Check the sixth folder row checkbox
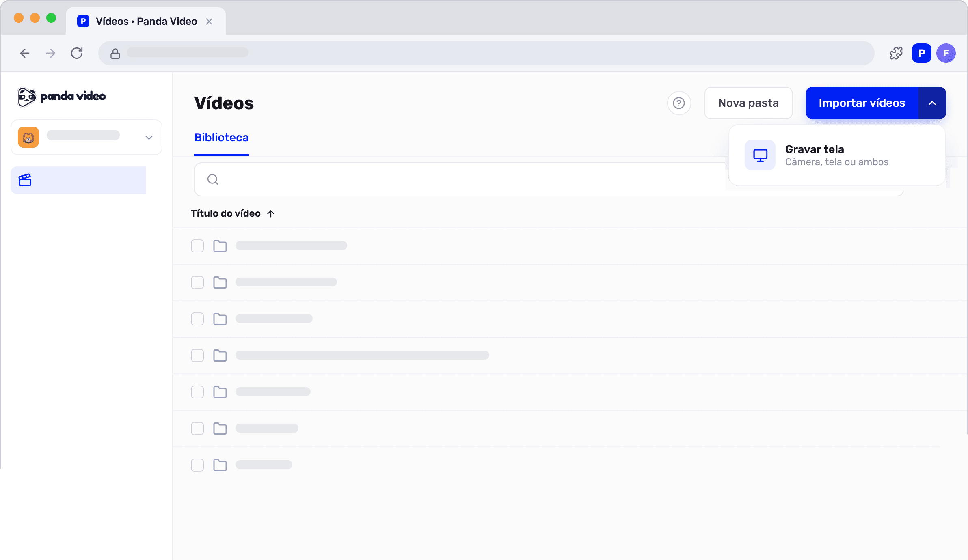 click(197, 429)
